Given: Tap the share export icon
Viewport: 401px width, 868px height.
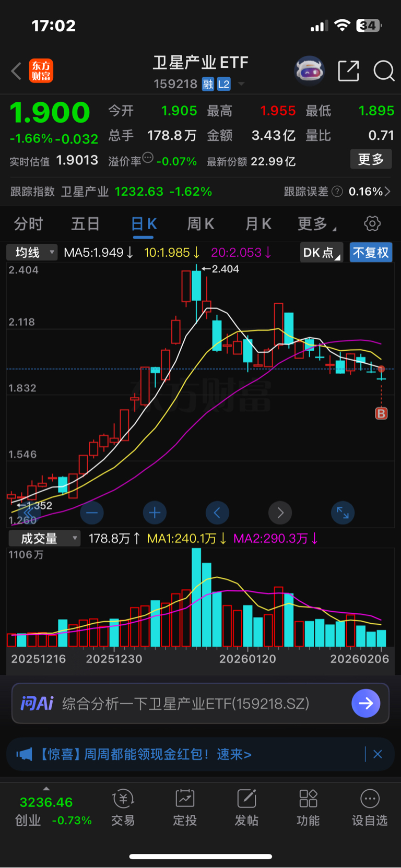Looking at the screenshot, I should (348, 71).
